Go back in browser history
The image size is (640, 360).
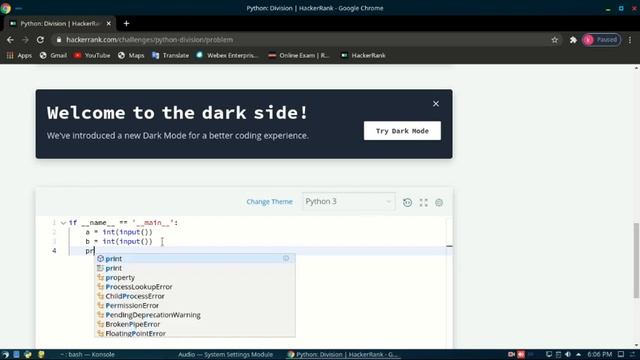[x=10, y=40]
